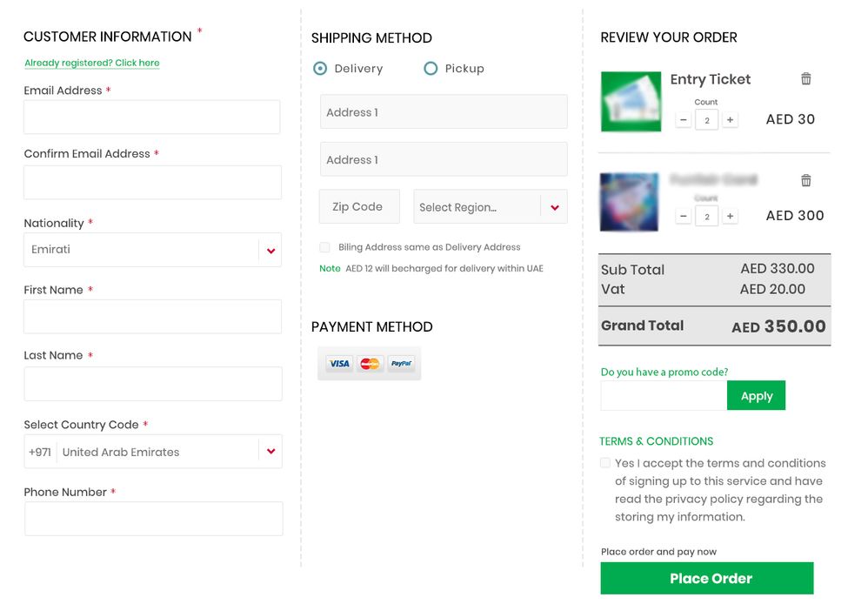
Task: Apply the promo code
Action: [x=756, y=396]
